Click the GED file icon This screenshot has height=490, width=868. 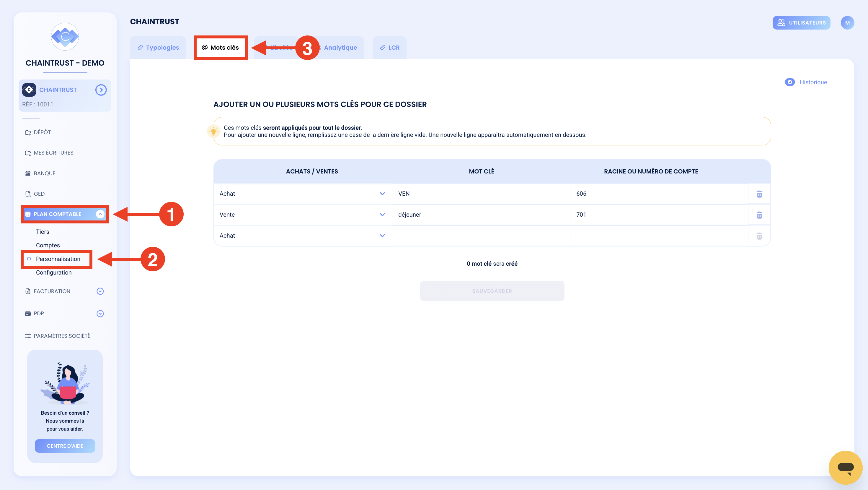click(x=28, y=194)
